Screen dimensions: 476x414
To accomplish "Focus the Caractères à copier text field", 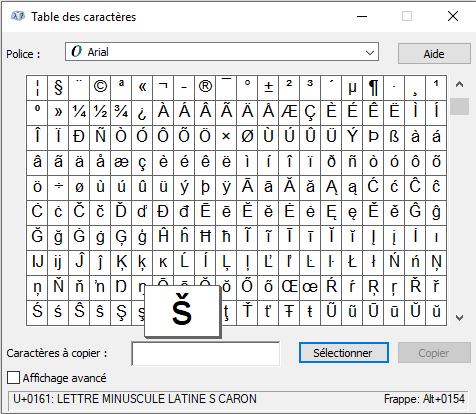I will pos(206,354).
